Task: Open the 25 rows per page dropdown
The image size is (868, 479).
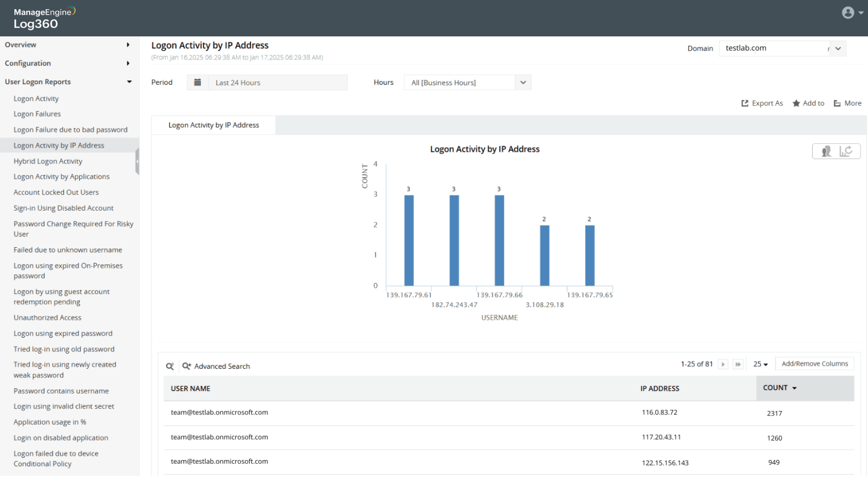Action: click(x=761, y=364)
